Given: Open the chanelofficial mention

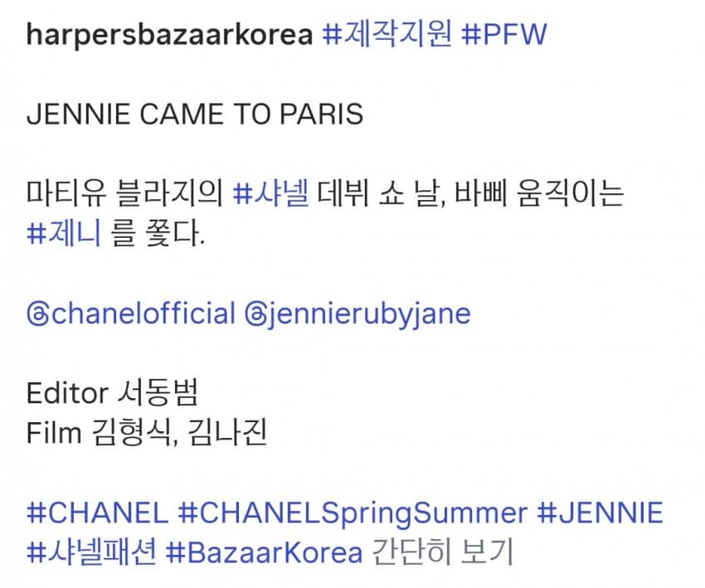Looking at the screenshot, I should [x=143, y=314].
